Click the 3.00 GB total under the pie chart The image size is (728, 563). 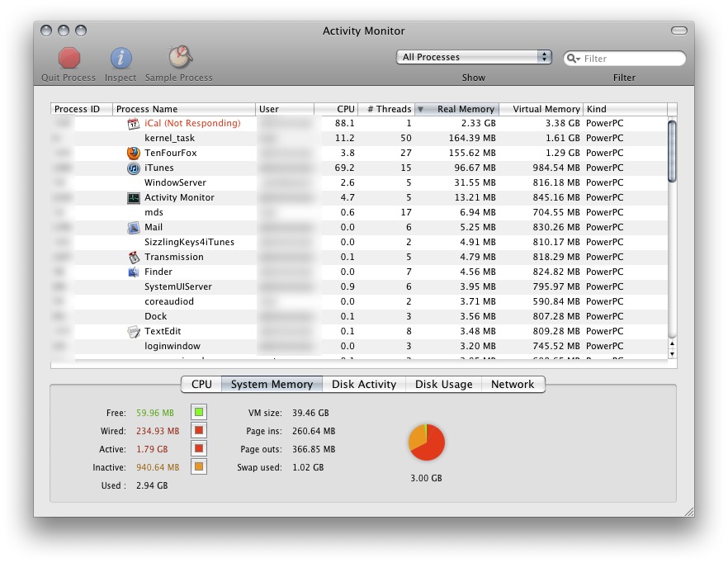pyautogui.click(x=426, y=477)
